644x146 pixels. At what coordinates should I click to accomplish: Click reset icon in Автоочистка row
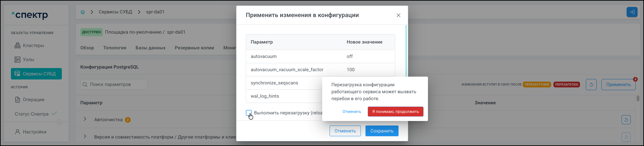pyautogui.click(x=626, y=120)
